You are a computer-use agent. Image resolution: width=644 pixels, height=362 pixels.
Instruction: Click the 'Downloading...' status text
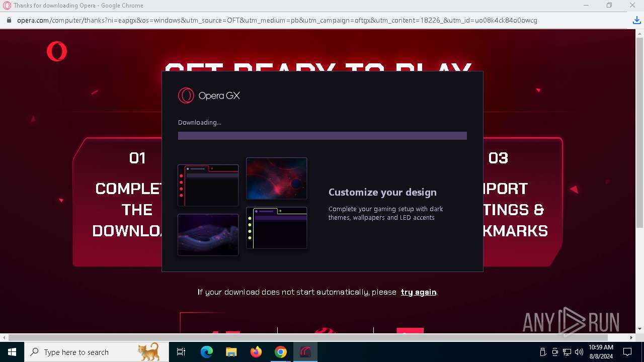pyautogui.click(x=200, y=122)
